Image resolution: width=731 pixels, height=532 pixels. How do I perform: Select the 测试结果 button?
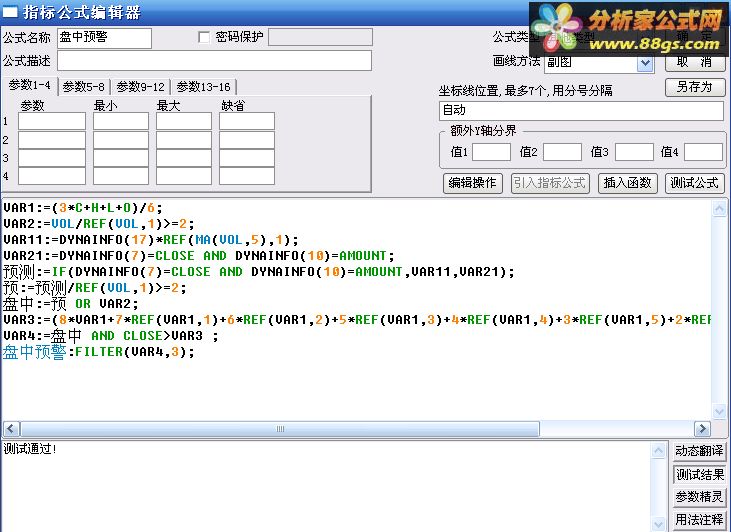pyautogui.click(x=699, y=474)
